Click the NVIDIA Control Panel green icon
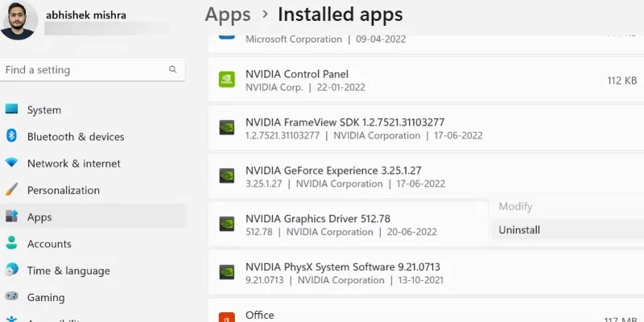This screenshot has width=644, height=322. tap(227, 79)
